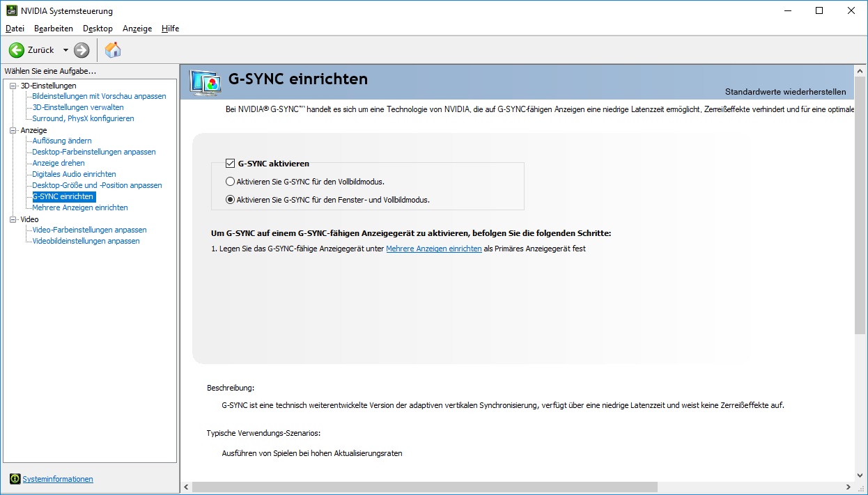Screen dimensions: 868x495
Task: Click the Systeminformationen icon at bottom left
Action: (15, 479)
